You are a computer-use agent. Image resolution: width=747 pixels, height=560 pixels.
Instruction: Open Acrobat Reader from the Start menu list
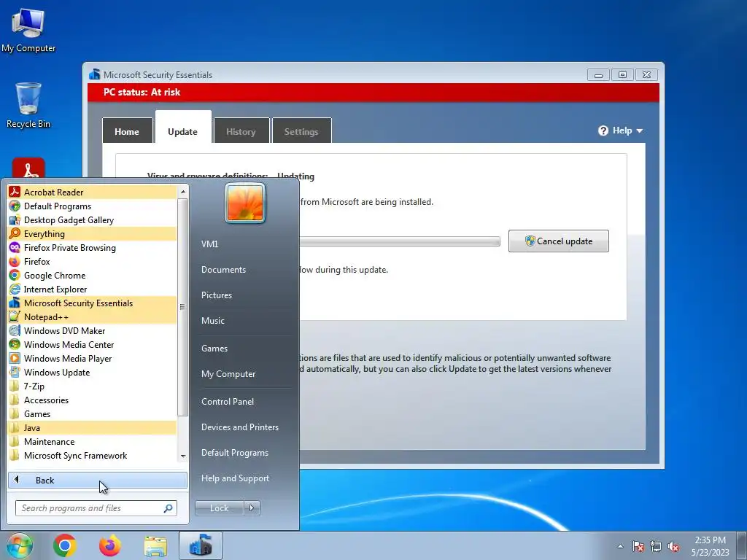pyautogui.click(x=93, y=192)
